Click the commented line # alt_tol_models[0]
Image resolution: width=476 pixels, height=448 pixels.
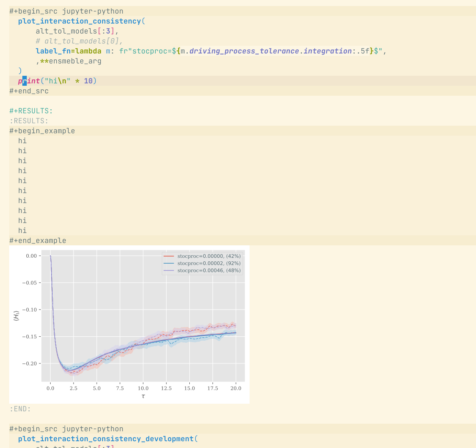coord(79,41)
